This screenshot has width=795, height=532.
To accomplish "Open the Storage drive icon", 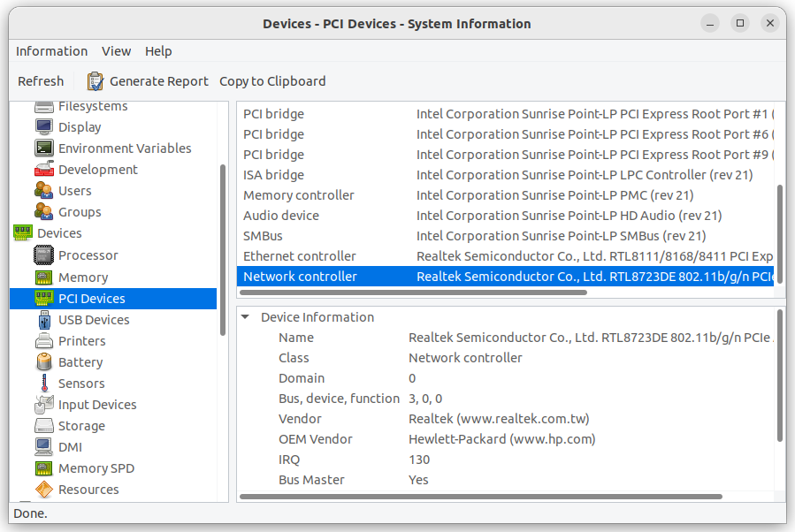I will tap(44, 426).
